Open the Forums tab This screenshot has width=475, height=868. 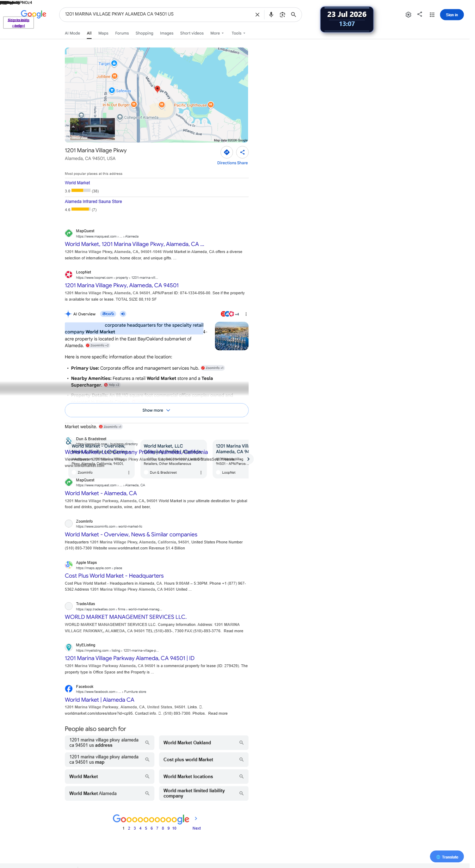[x=122, y=33]
